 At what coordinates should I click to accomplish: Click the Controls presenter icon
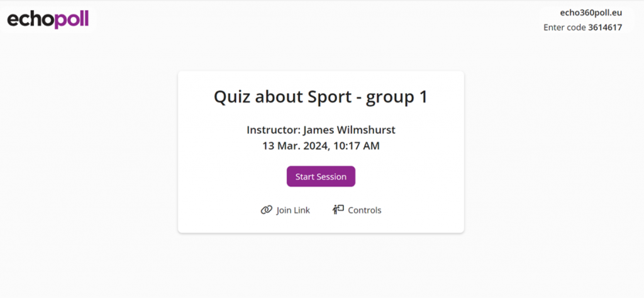point(338,209)
